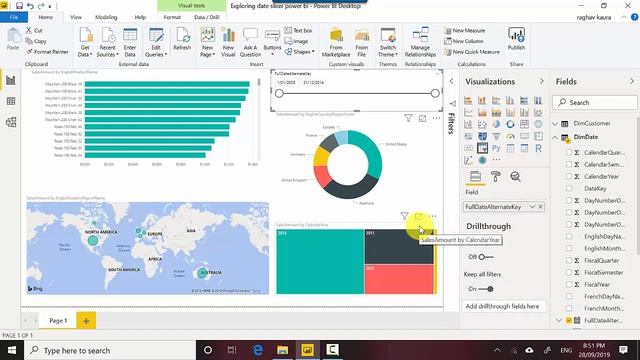Image resolution: width=640 pixels, height=360 pixels.
Task: Remove FullDateAlternateKey field with X
Action: click(540, 207)
